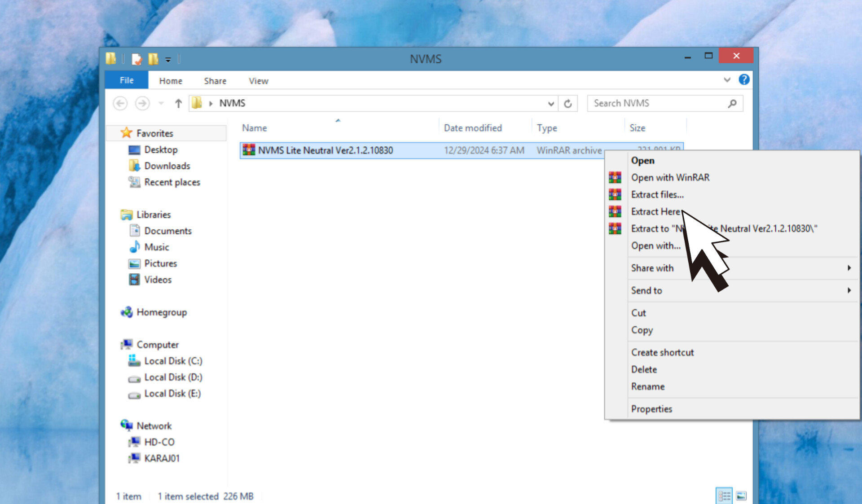
Task: Choose Properties in context menu
Action: pos(651,409)
